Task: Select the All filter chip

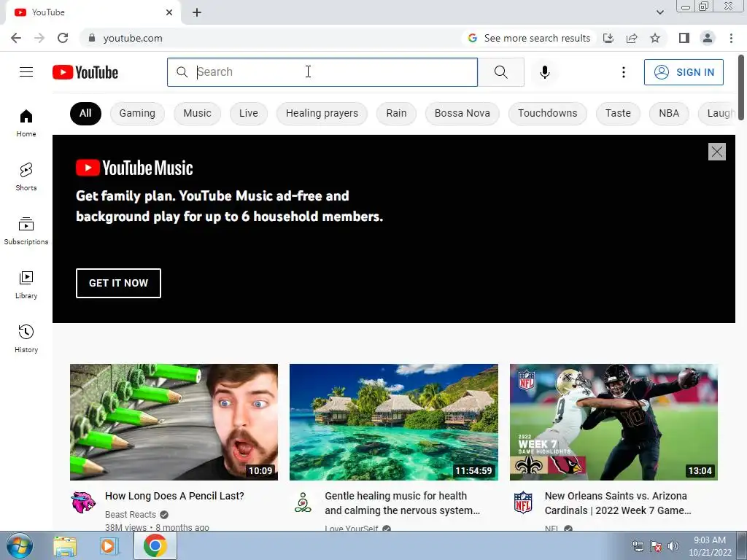Action: [85, 113]
